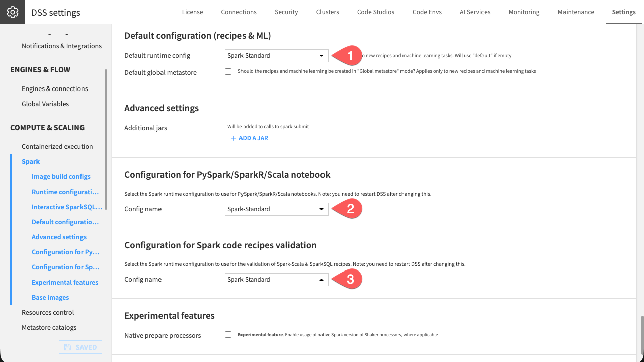Go to the Monitoring tab
This screenshot has height=362, width=644.
click(x=524, y=12)
